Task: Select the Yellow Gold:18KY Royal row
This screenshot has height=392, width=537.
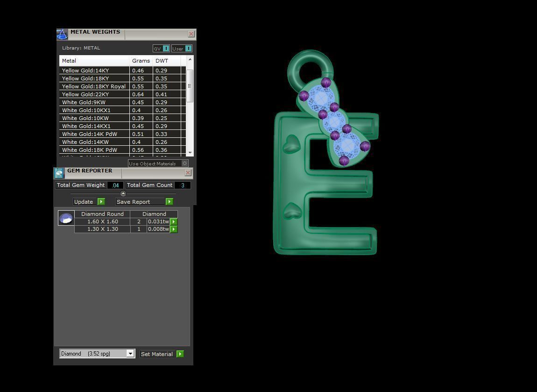Action: tap(122, 86)
